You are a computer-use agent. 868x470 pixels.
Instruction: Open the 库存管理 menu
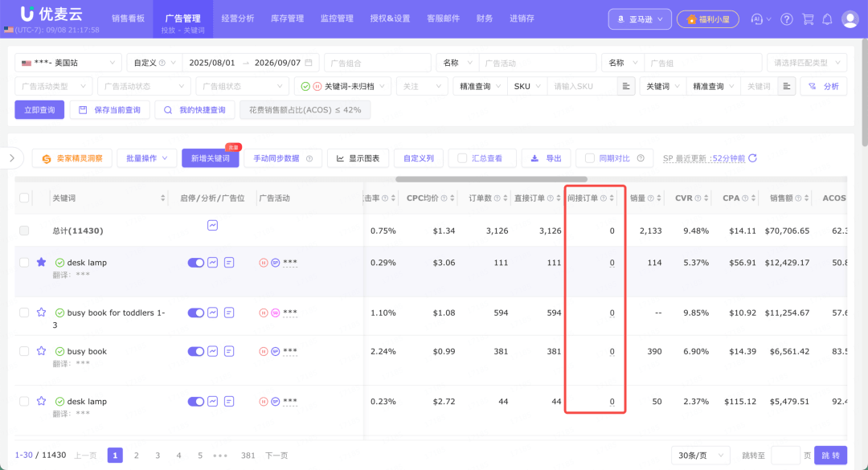tap(287, 18)
